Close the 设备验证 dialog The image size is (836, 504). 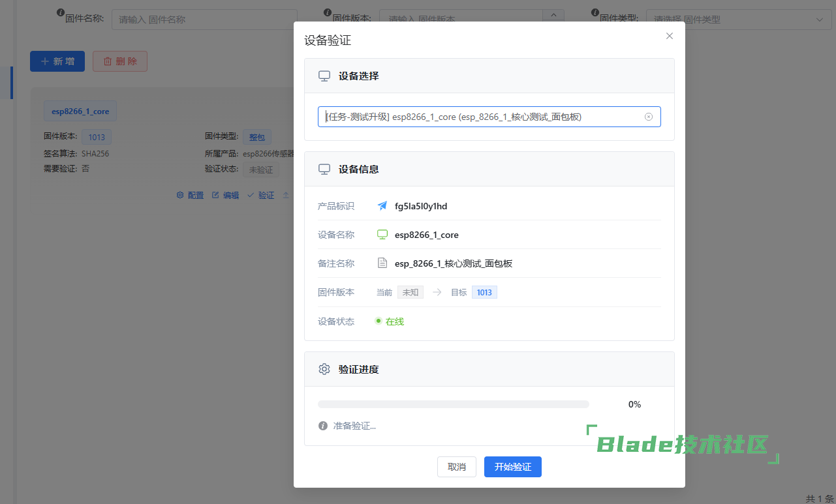click(669, 36)
